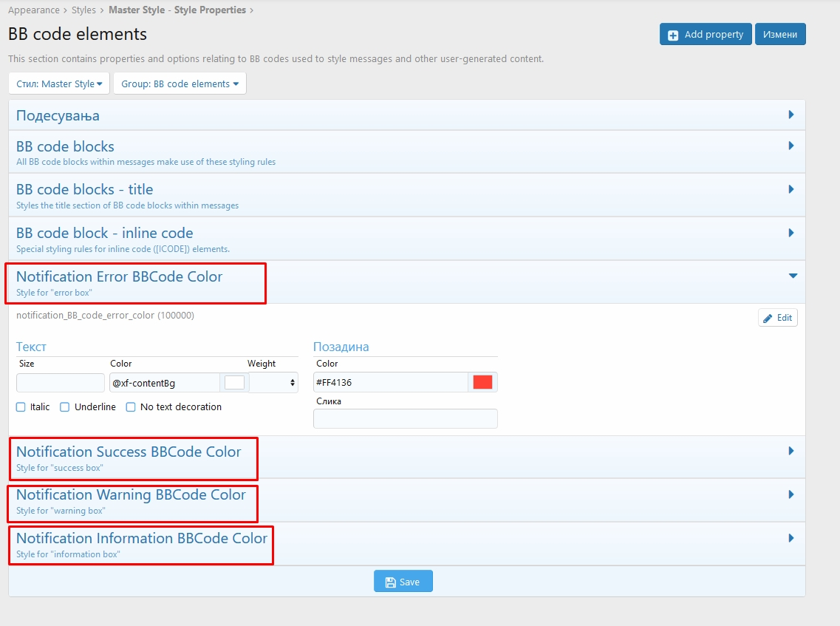Click the Измени button

point(780,35)
